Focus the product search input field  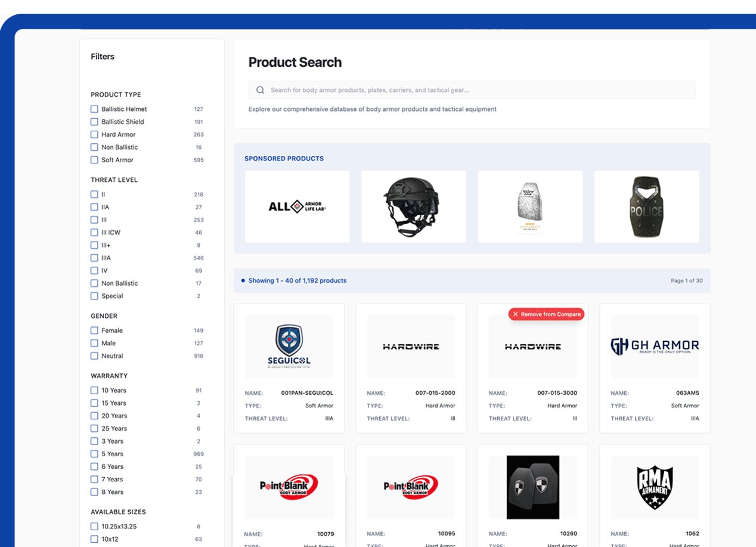coord(472,90)
